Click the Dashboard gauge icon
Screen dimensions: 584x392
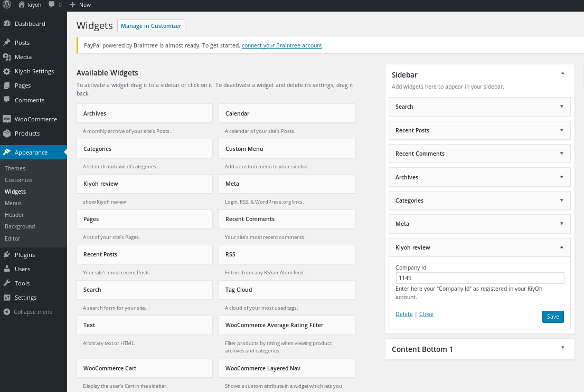click(7, 23)
